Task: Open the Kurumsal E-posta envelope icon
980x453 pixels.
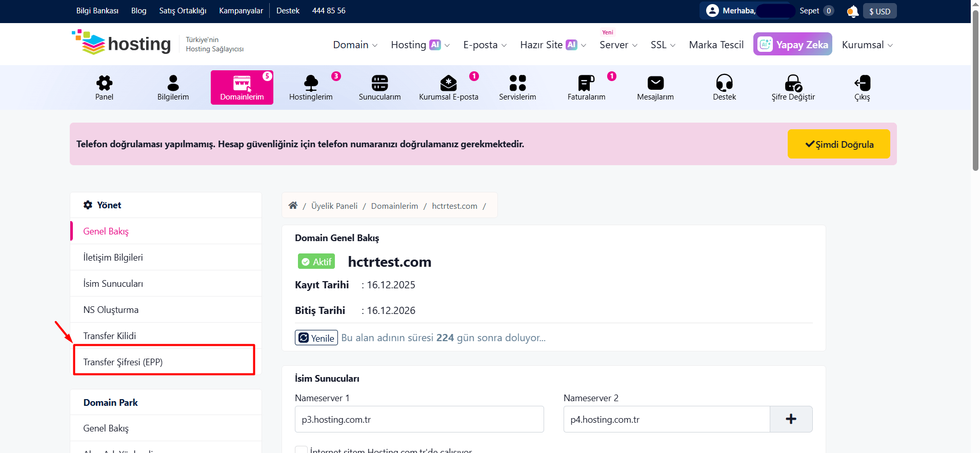Action: coord(449,83)
